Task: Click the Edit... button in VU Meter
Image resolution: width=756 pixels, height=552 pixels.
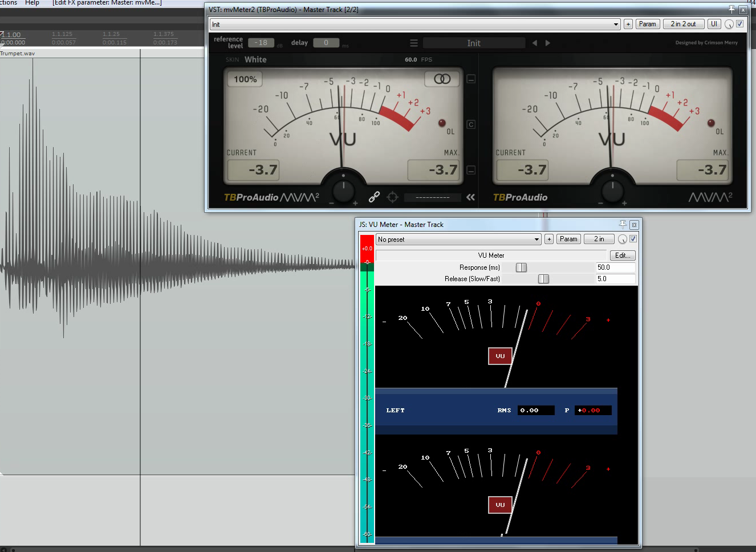Action: pos(623,255)
